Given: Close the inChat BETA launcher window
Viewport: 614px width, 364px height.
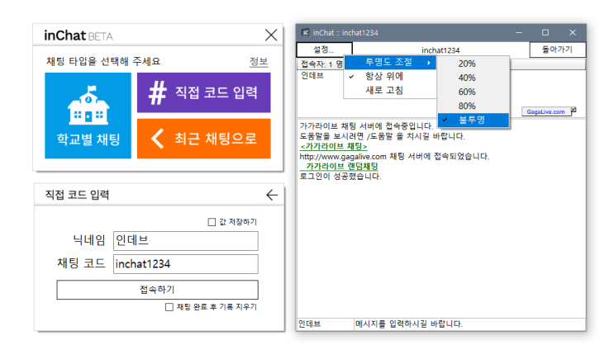Looking at the screenshot, I should pos(271,35).
